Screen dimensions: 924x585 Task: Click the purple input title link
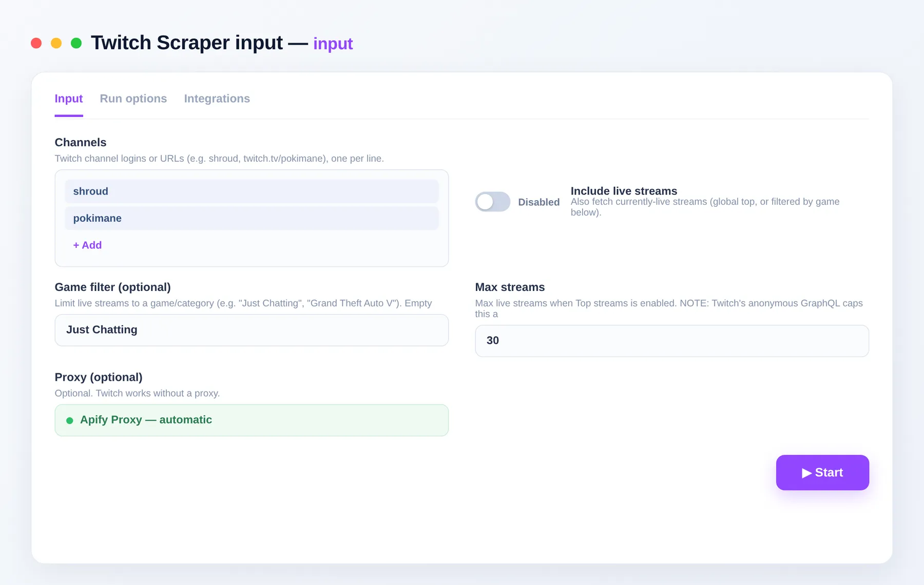click(333, 44)
